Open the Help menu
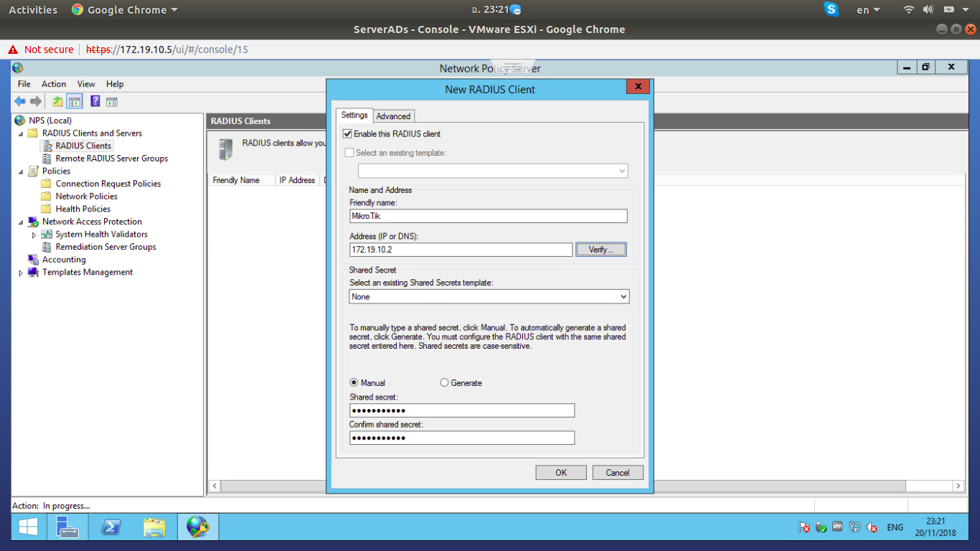The height and width of the screenshot is (551, 980). coord(115,84)
